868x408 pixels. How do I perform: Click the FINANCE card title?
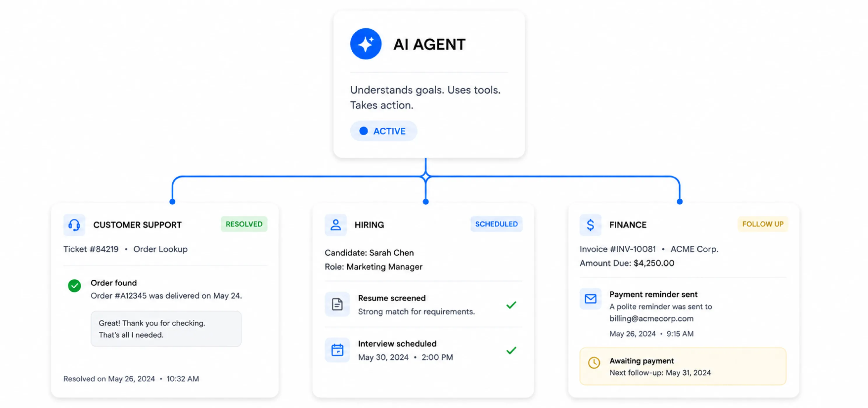[628, 224]
